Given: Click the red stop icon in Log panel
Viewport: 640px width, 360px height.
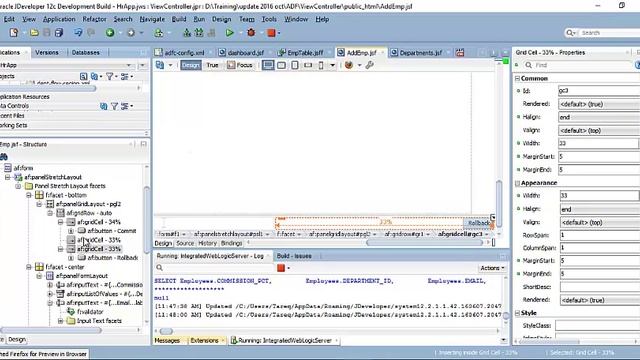Looking at the screenshot, I should click(x=281, y=268).
